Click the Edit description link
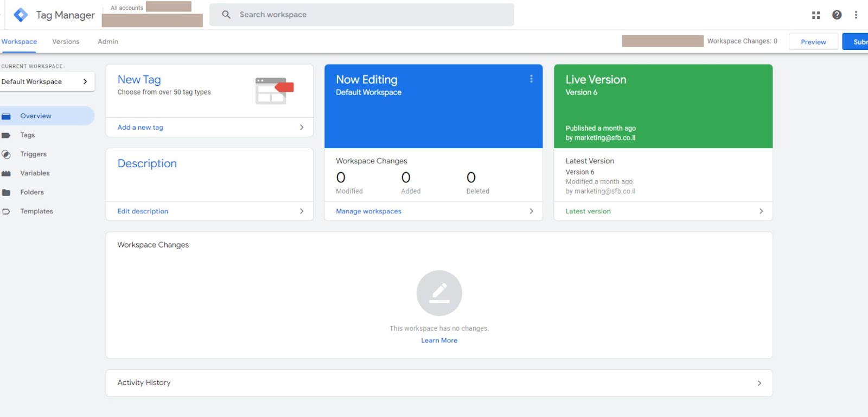The height and width of the screenshot is (417, 868). point(143,211)
